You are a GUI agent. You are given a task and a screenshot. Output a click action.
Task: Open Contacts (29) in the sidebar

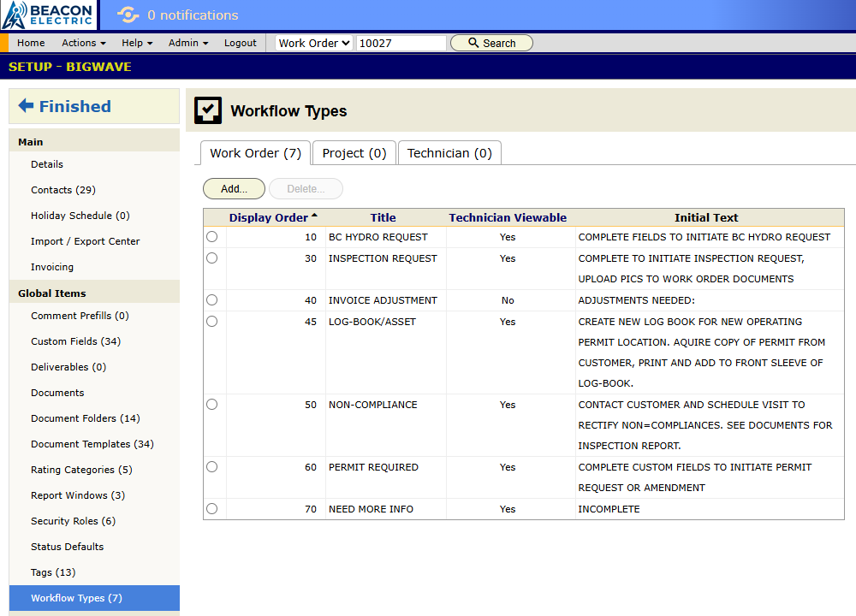click(63, 190)
